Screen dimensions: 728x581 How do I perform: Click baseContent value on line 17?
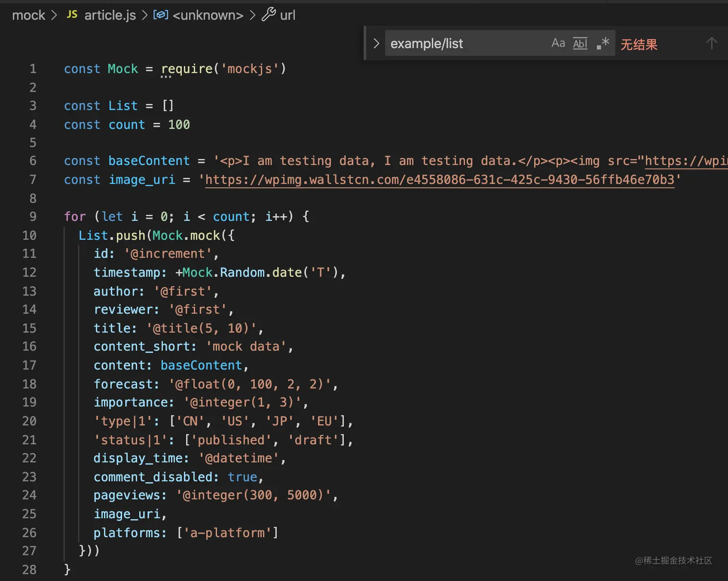pos(201,365)
